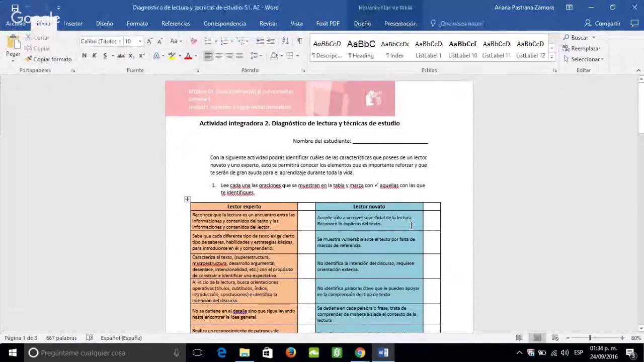This screenshot has height=362, width=644.
Task: Decrease font size with the shrink icon
Action: [160, 41]
